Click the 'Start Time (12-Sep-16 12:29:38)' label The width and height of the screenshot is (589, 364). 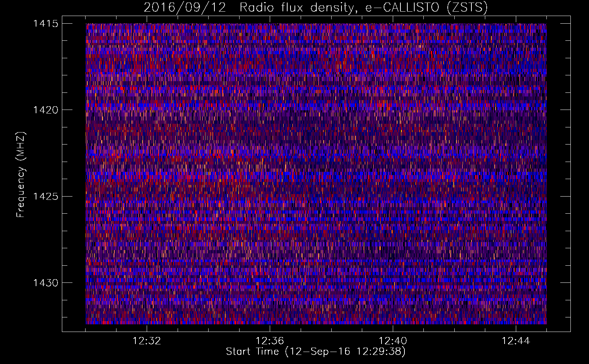click(x=316, y=352)
